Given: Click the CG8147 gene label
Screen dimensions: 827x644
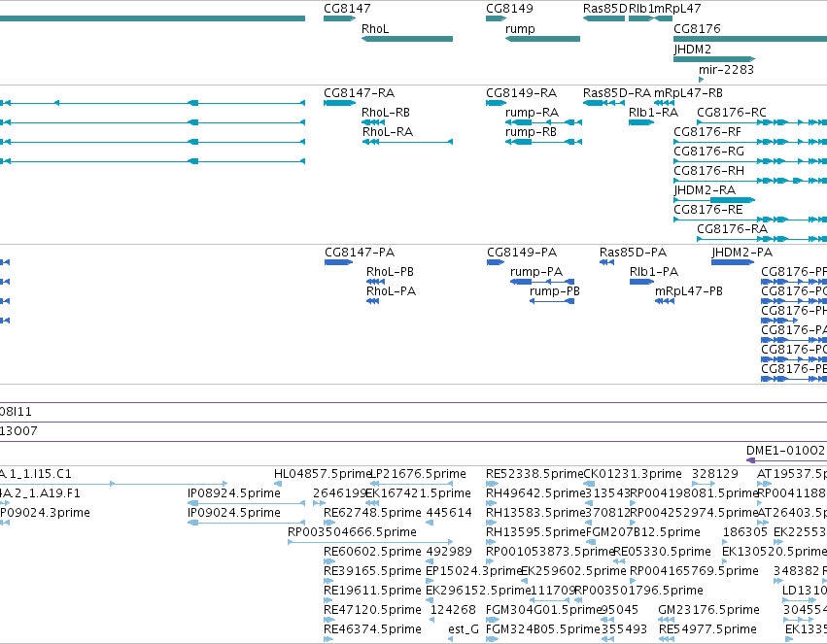Looking at the screenshot, I should (347, 9).
